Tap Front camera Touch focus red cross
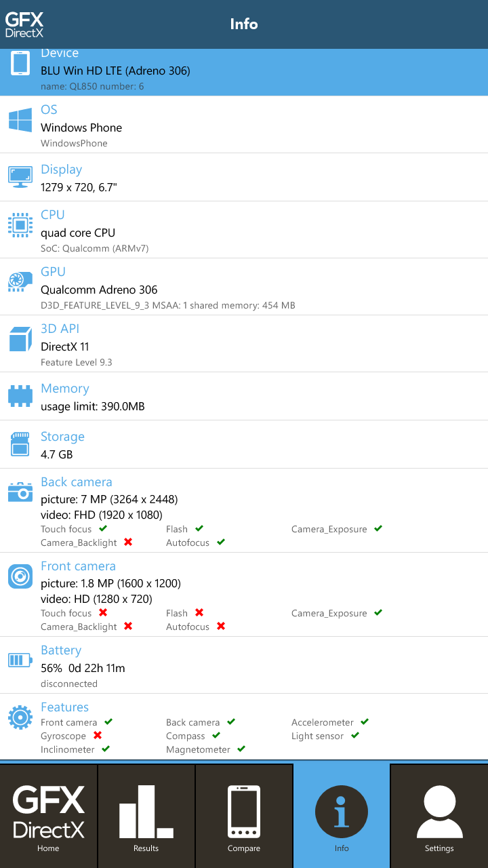The height and width of the screenshot is (868, 488). pos(103,612)
